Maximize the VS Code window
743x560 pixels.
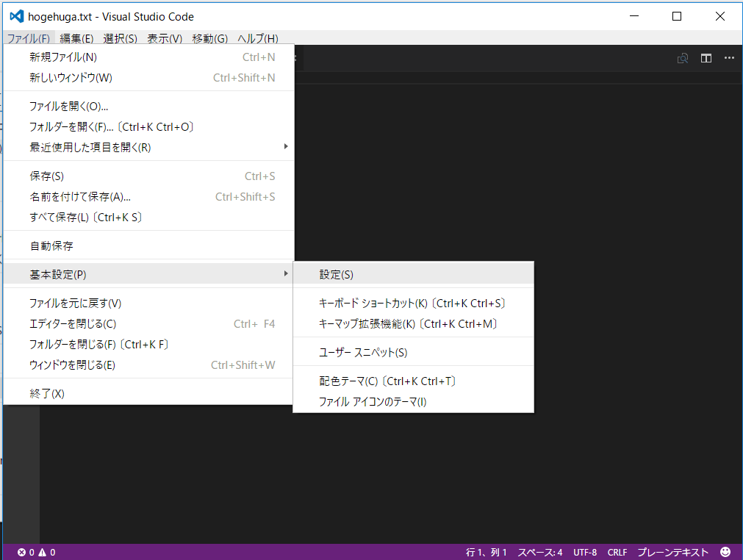tap(677, 17)
